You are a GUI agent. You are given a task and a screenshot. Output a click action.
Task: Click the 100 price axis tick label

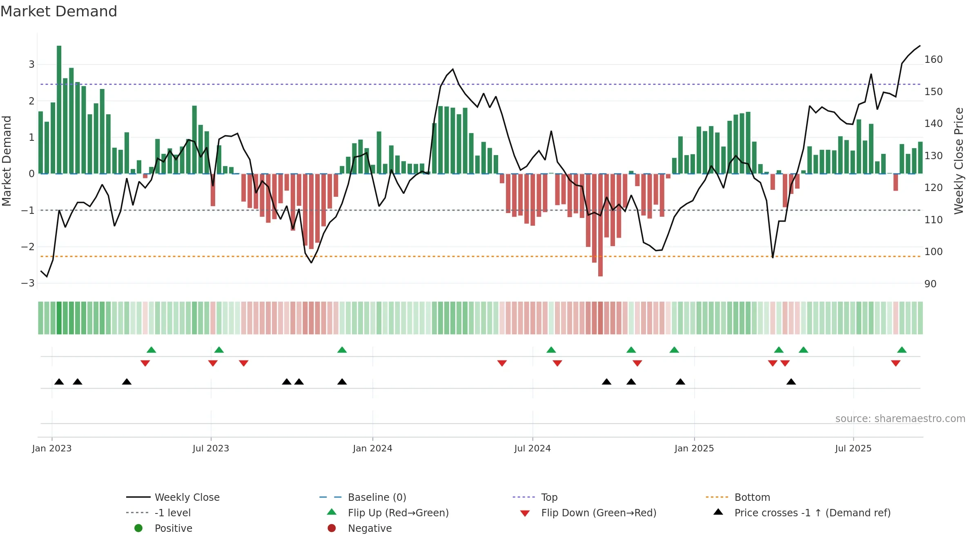(x=933, y=252)
